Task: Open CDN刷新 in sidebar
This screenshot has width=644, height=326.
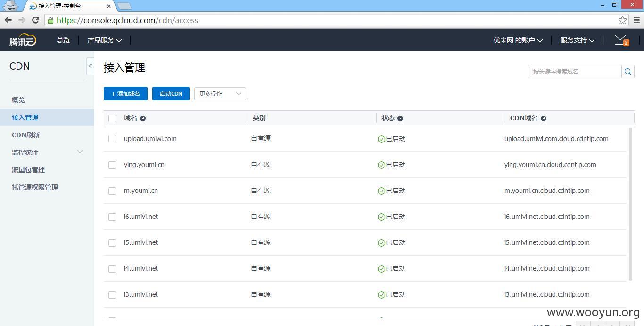Action: [25, 135]
